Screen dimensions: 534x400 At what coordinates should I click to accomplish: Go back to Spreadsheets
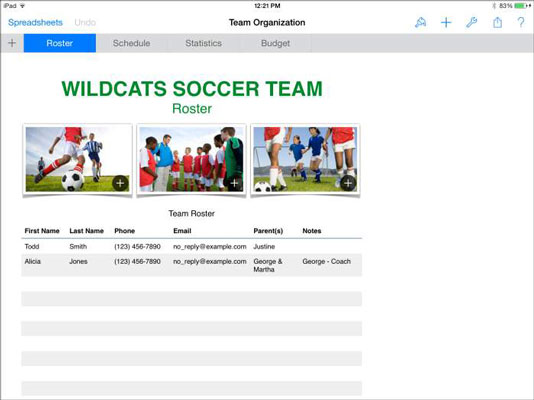tap(35, 22)
